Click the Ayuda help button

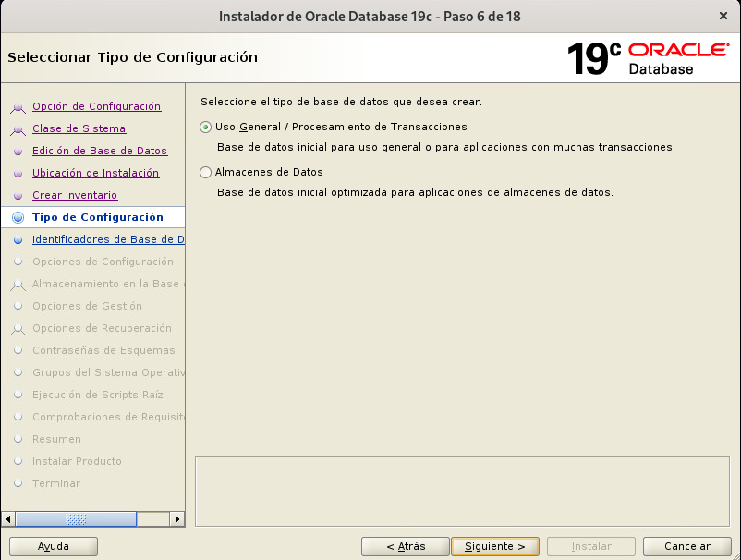[x=53, y=546]
